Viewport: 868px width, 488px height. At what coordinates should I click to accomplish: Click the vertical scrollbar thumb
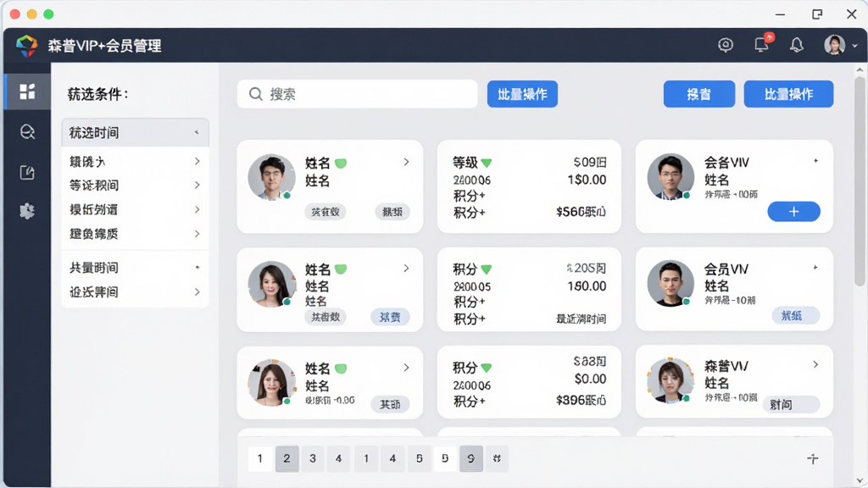click(860, 181)
